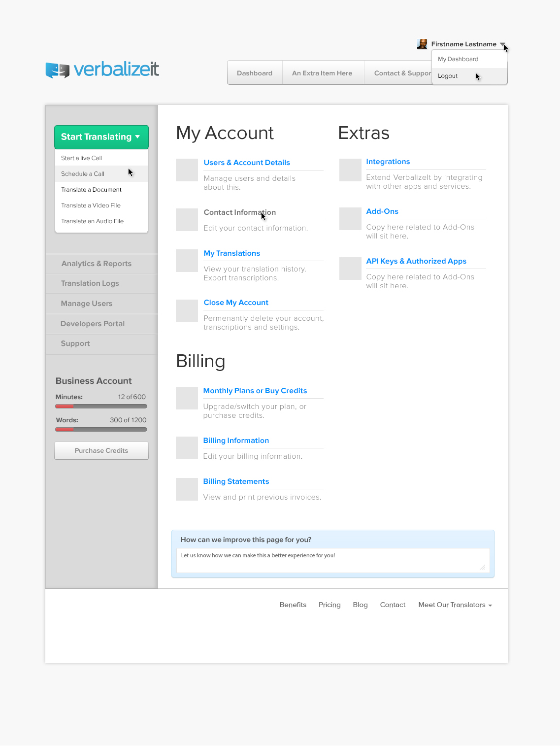Select My Dashboard from user menu
This screenshot has width=560, height=747.
point(469,59)
